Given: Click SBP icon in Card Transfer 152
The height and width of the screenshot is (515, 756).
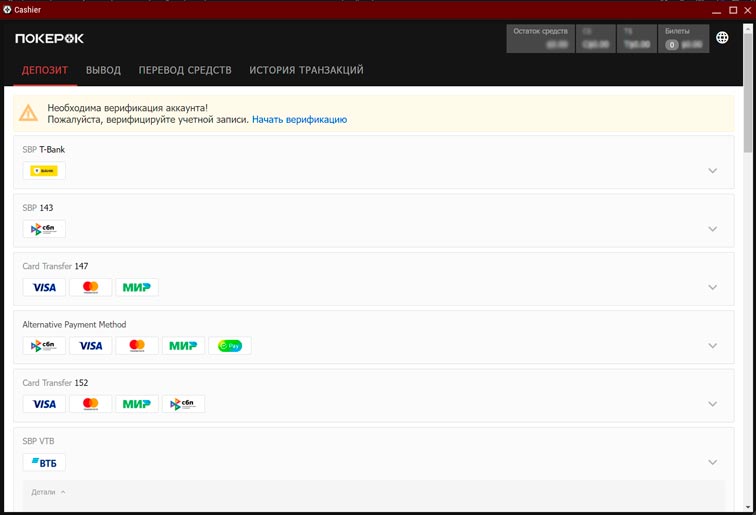Looking at the screenshot, I should 183,404.
